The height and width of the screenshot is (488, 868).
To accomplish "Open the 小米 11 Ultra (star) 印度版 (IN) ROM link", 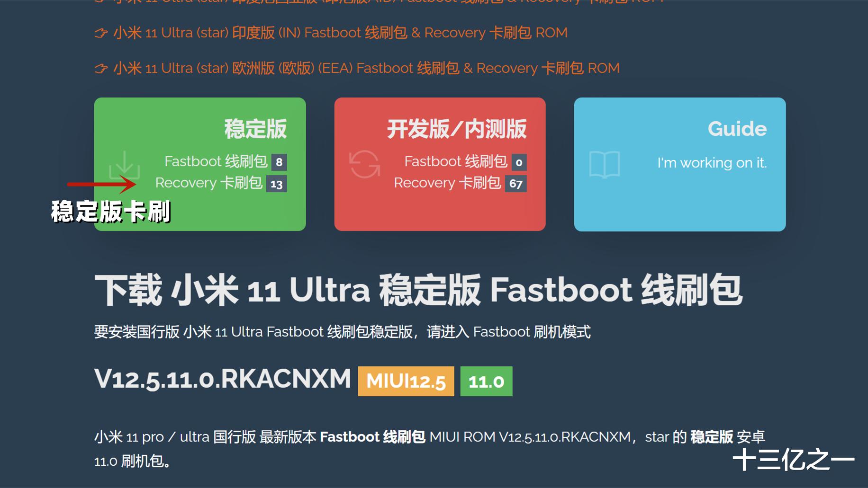I will coord(339,33).
